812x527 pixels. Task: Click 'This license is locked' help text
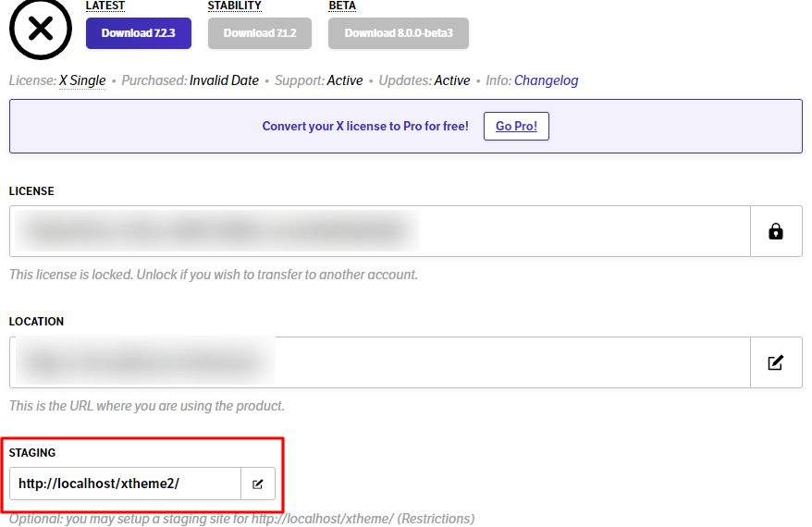[x=214, y=275]
